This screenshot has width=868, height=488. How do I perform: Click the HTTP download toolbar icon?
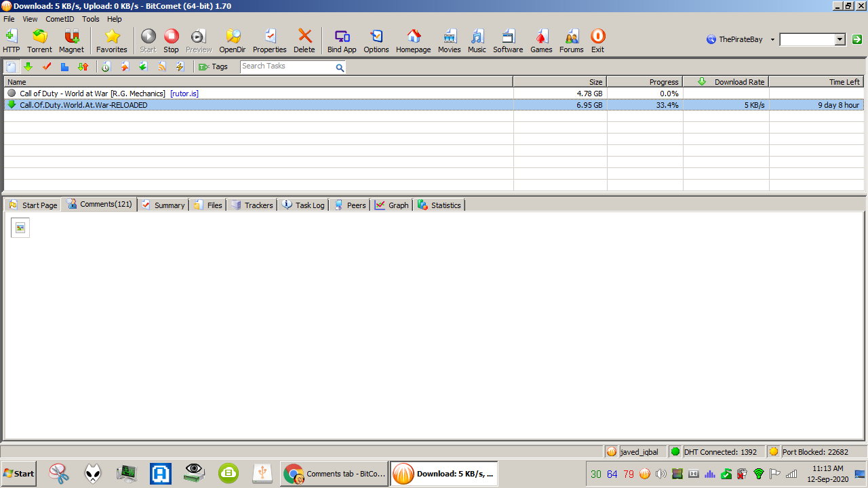11,41
